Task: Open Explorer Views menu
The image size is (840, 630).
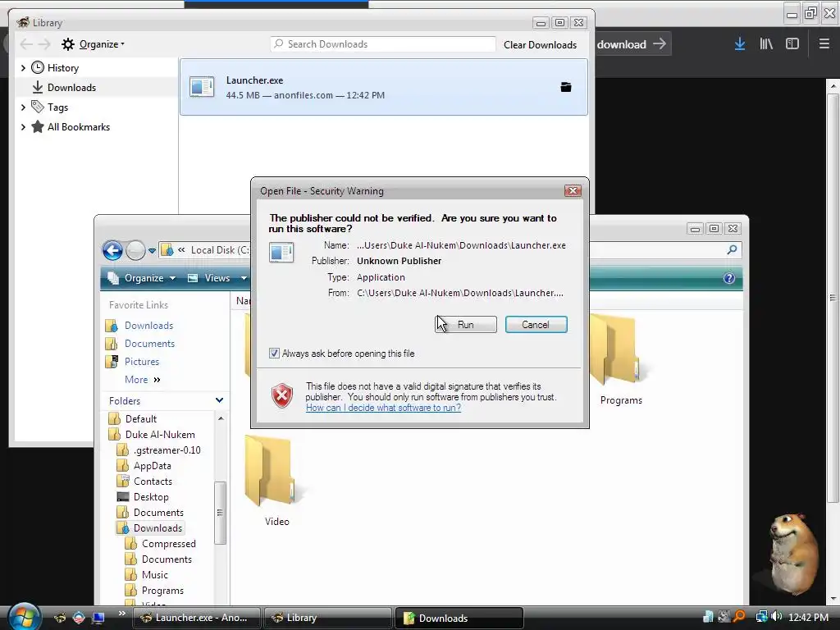Action: [209, 278]
